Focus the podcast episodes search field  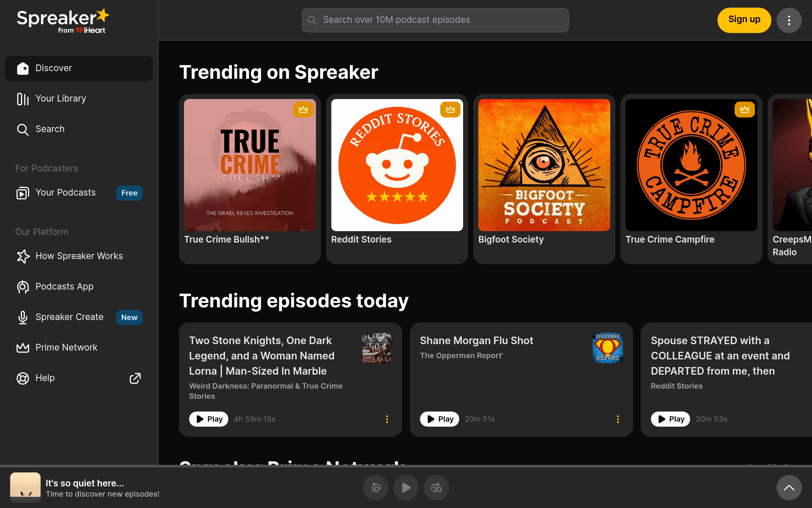(x=435, y=20)
